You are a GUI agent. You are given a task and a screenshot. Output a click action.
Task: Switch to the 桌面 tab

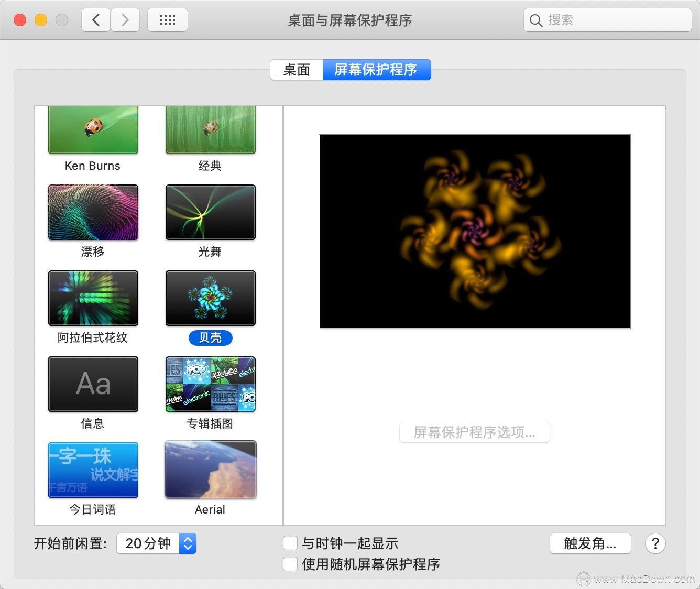[x=296, y=69]
